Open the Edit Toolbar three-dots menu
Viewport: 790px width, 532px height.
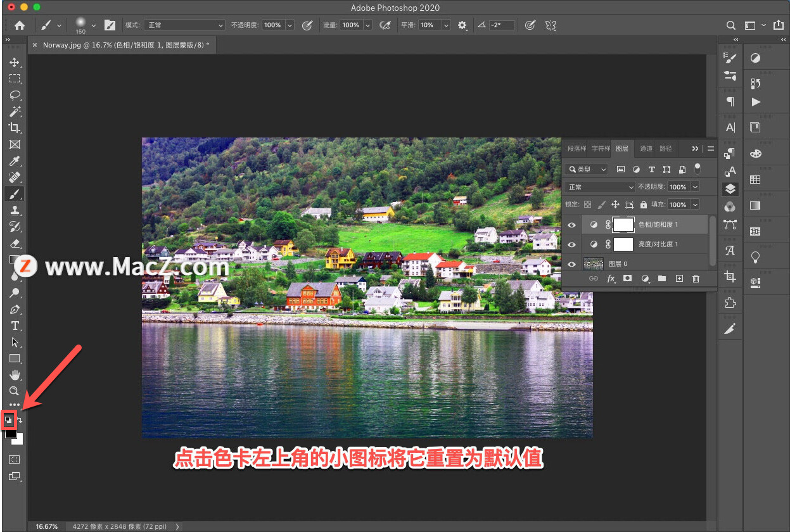tap(14, 405)
